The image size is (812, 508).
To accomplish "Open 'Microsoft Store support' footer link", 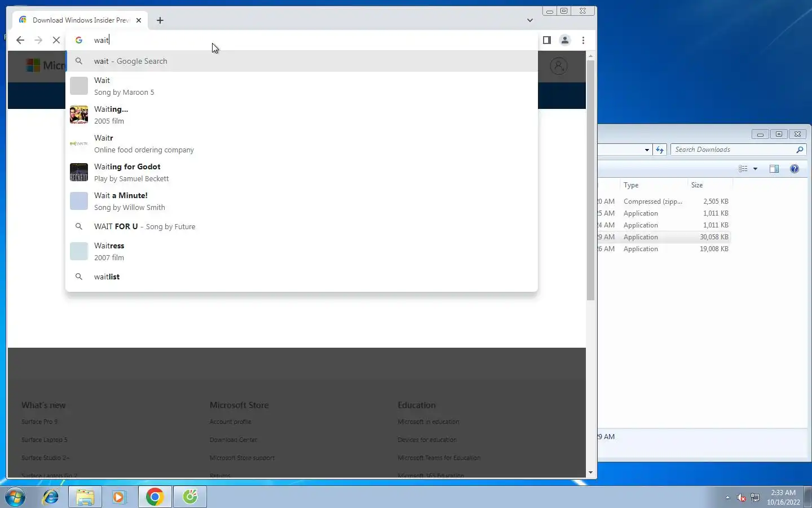I will click(x=242, y=458).
